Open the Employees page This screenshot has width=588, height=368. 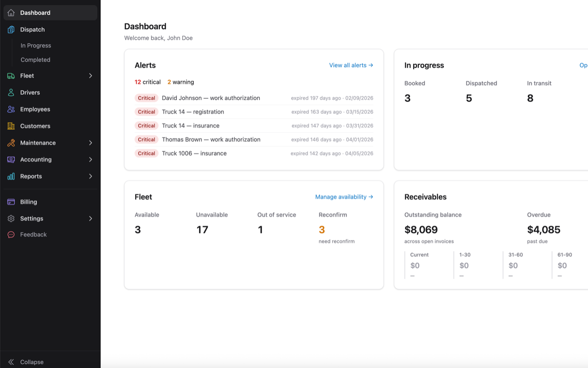(x=50, y=109)
